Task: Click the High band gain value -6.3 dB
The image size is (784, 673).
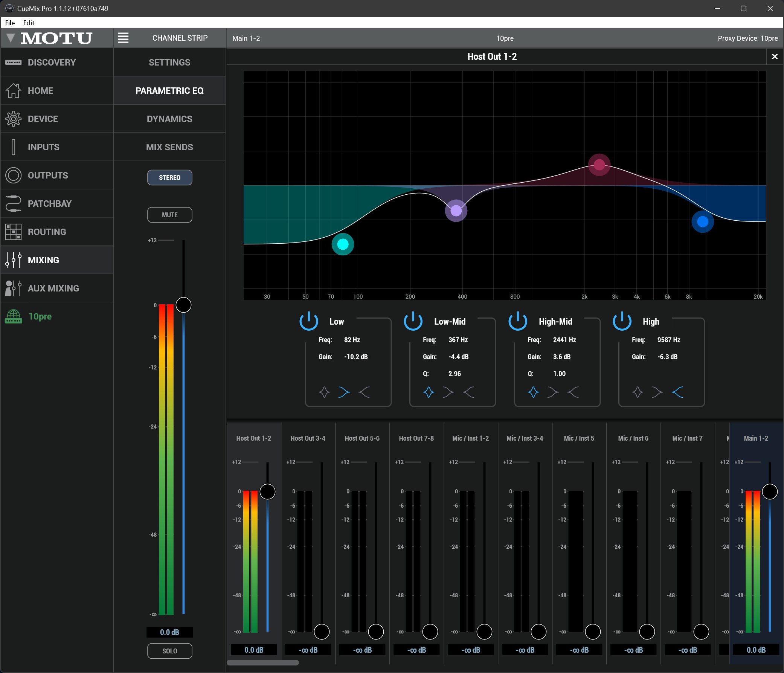Action: click(668, 357)
